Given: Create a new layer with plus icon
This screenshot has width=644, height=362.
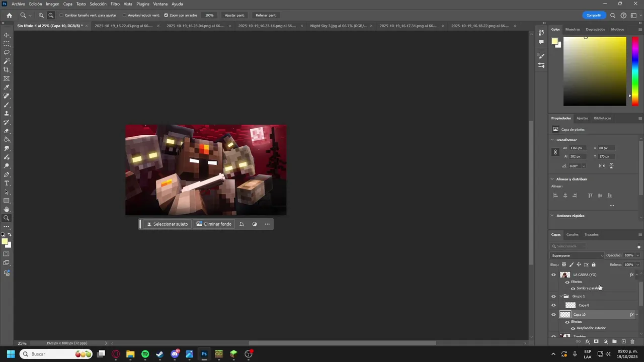Looking at the screenshot, I should coord(623,342).
